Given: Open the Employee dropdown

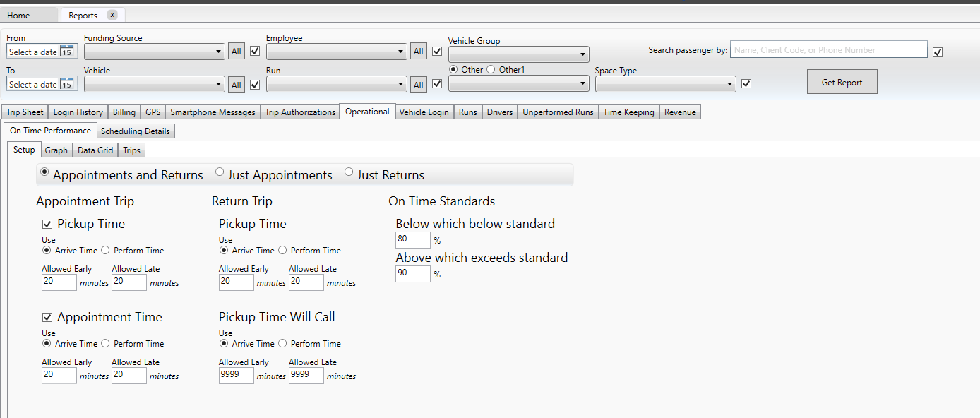Looking at the screenshot, I should pos(336,51).
